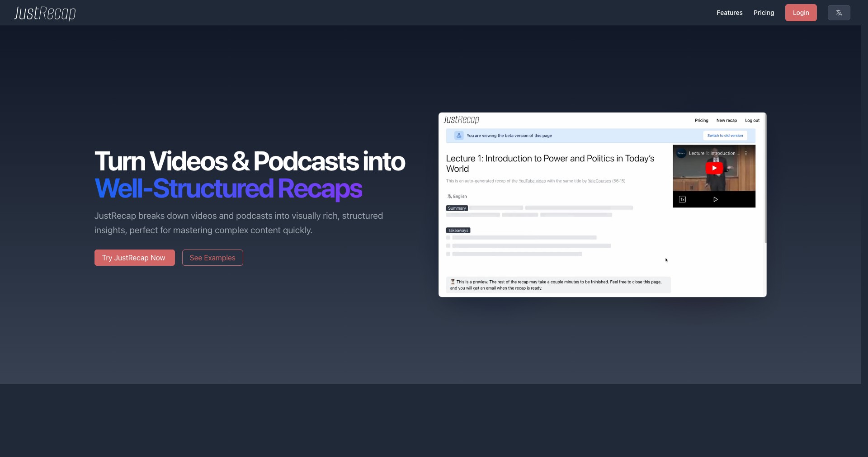Open the video's three-dot options menu
The width and height of the screenshot is (868, 457).
coord(746,153)
